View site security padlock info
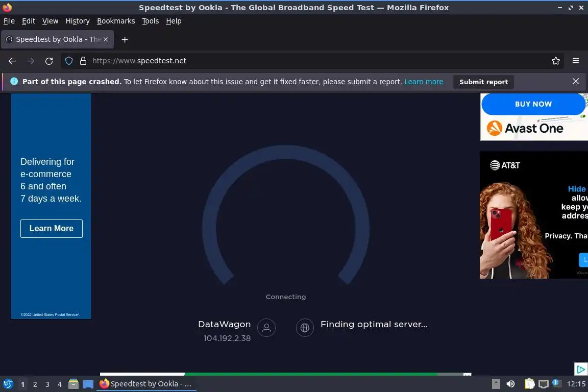This screenshot has height=392, width=588. coord(83,61)
